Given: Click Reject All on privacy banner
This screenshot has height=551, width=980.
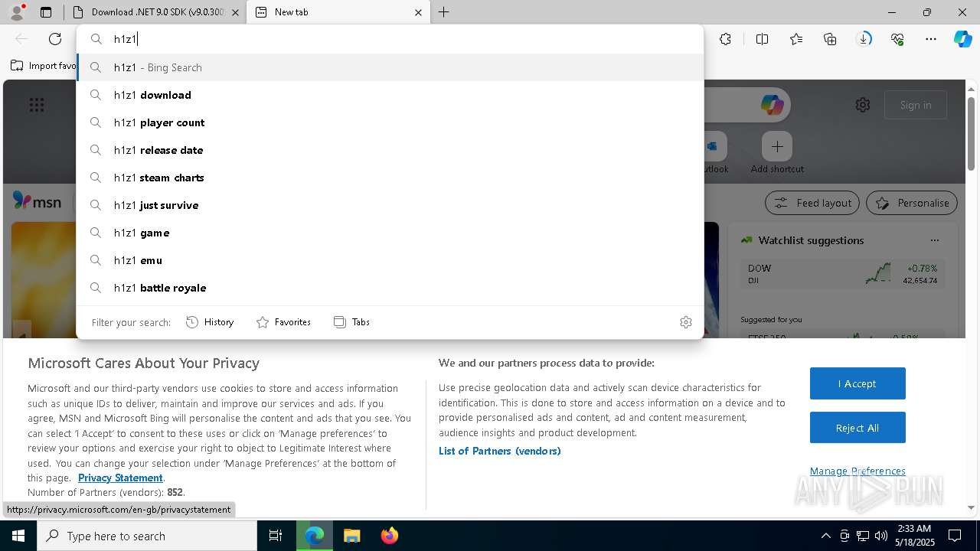Looking at the screenshot, I should (x=857, y=428).
